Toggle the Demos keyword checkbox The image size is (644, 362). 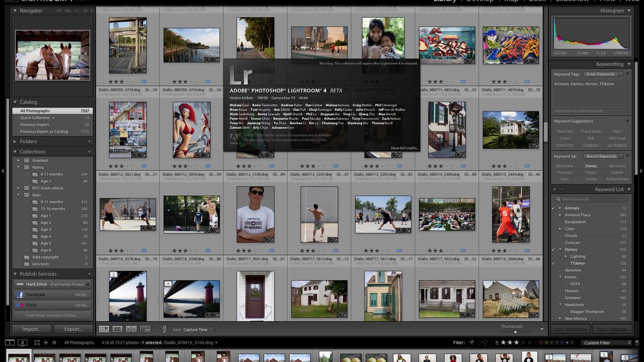(553, 249)
